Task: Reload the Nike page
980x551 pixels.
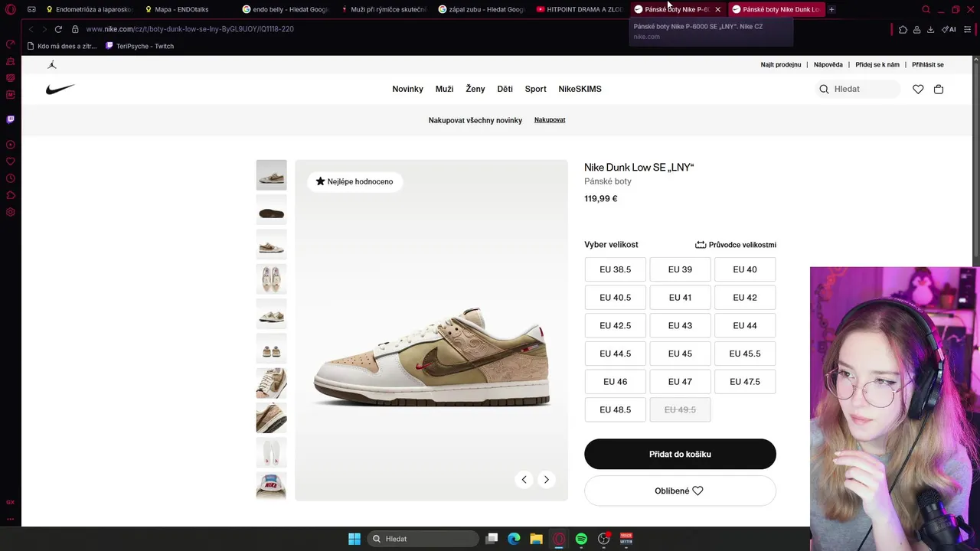Action: pyautogui.click(x=58, y=29)
